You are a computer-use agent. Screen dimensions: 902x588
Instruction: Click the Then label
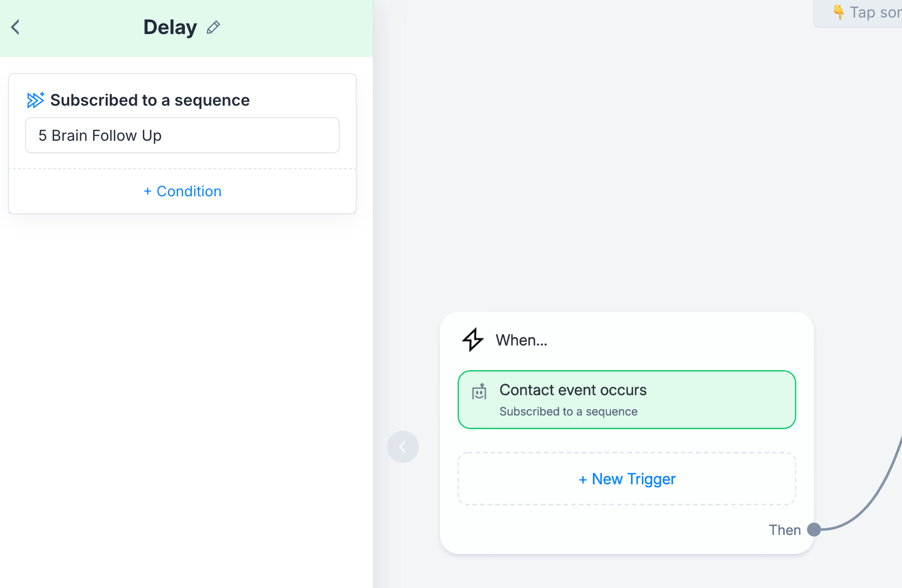(x=785, y=530)
